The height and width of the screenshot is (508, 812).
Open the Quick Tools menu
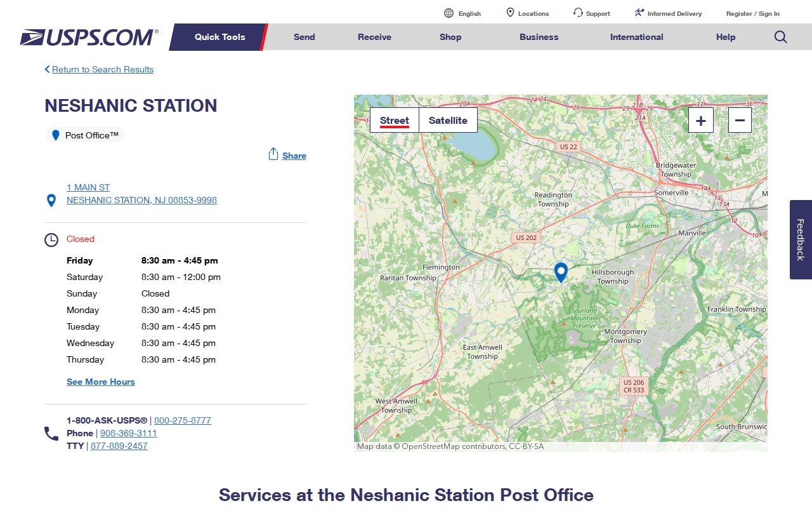pos(219,37)
